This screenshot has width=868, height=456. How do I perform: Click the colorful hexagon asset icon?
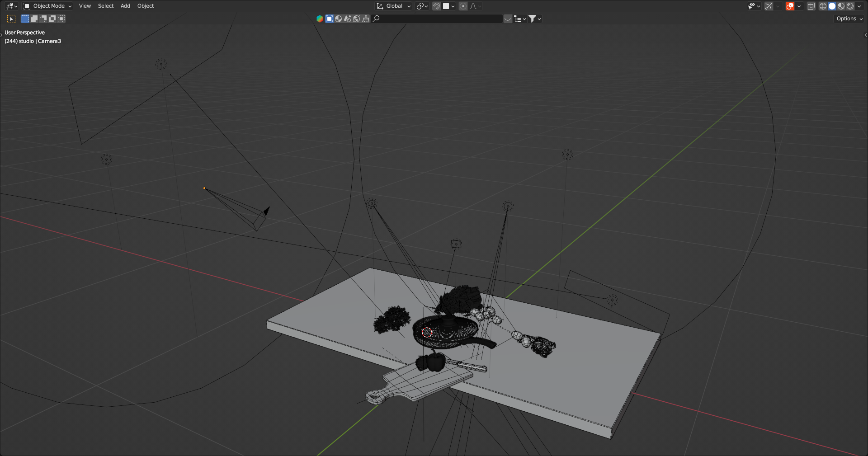(320, 19)
